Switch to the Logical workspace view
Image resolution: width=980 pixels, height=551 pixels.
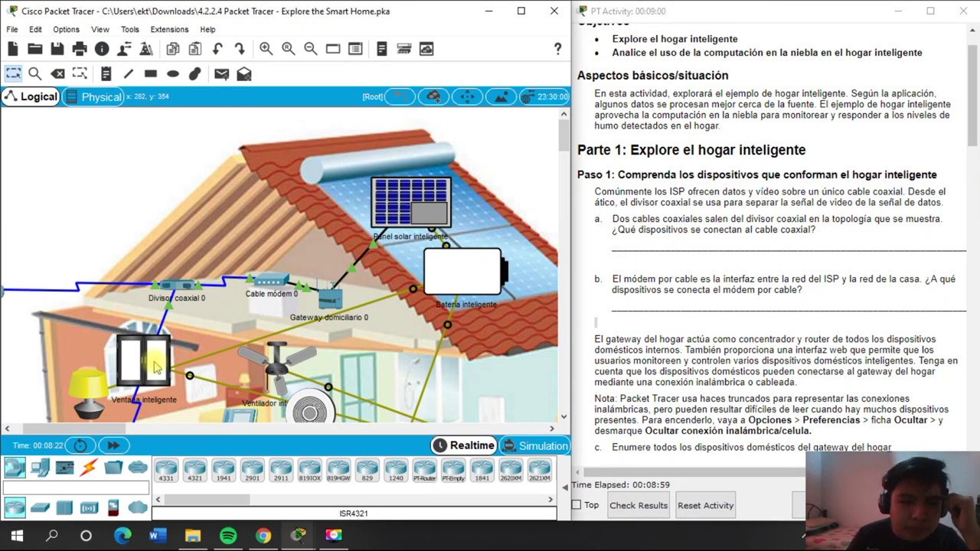(x=31, y=96)
